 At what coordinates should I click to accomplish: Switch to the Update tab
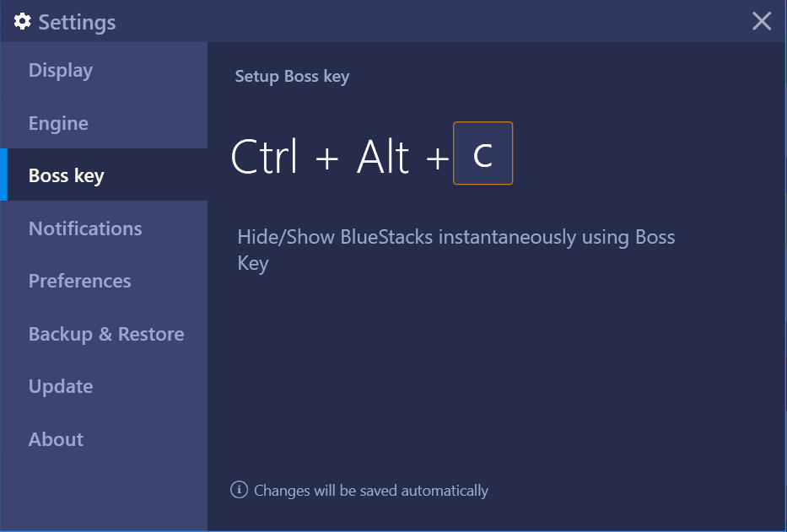(104, 386)
